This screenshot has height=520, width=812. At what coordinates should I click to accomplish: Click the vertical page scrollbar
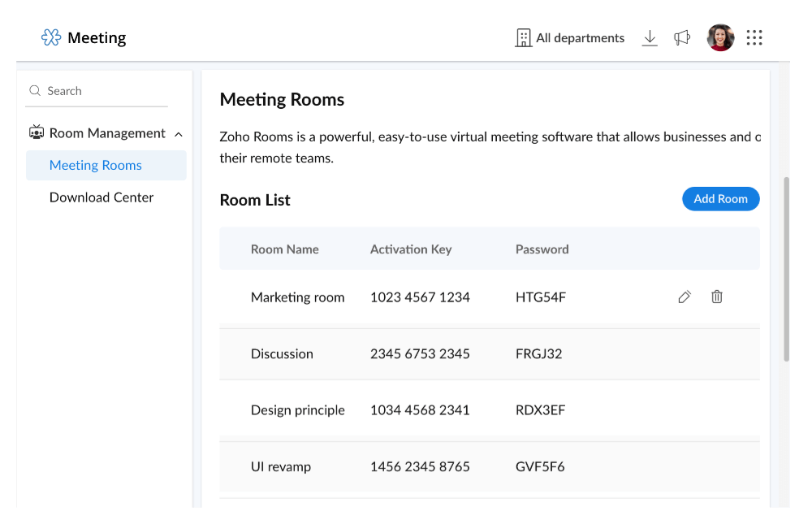[785, 268]
